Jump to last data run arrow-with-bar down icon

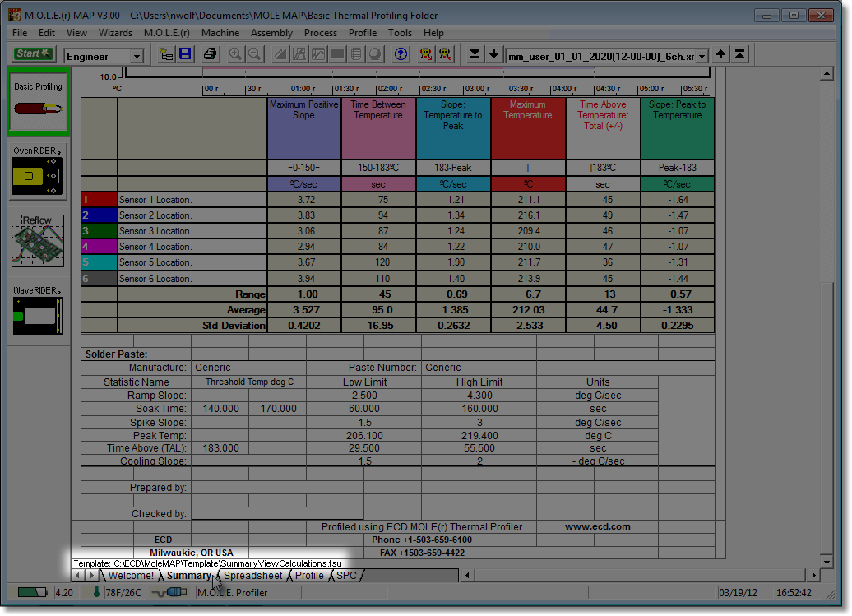pos(475,54)
